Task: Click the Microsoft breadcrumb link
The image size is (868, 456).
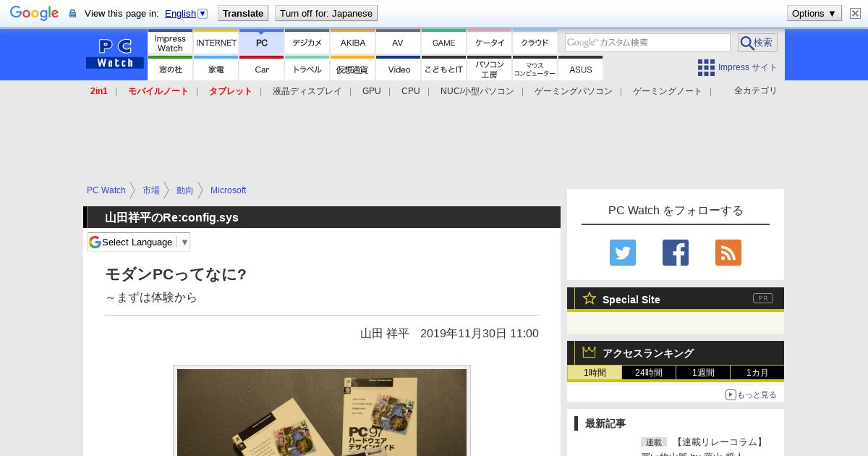Action: pos(229,190)
